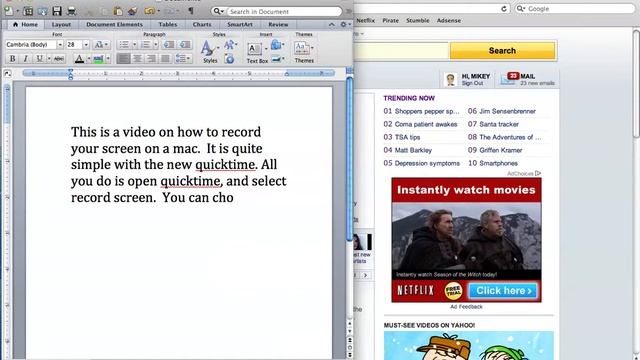
Task: Open the Document Elements ribbon tab
Action: point(115,24)
